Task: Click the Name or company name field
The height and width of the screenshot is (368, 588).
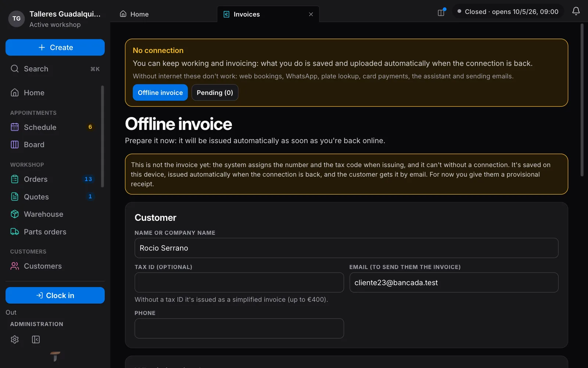Action: [x=347, y=248]
